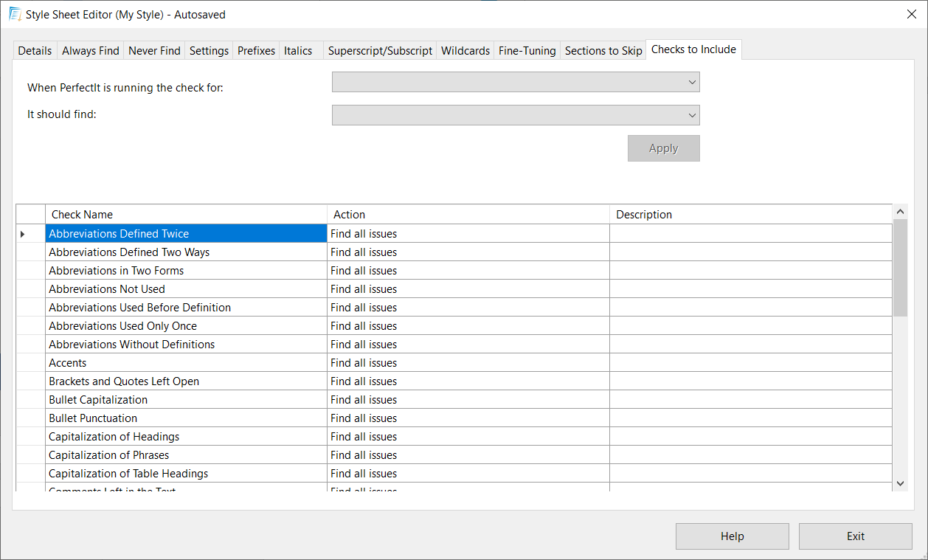Select the Bullet Punctuation check row

(x=186, y=418)
